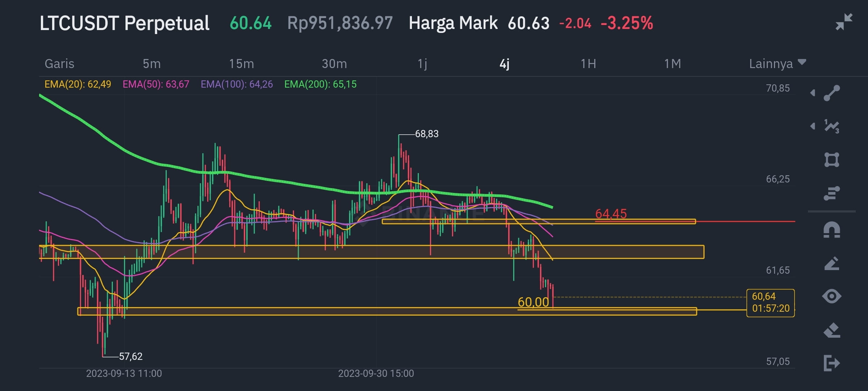Click the -3.25% change percentage

click(x=627, y=23)
